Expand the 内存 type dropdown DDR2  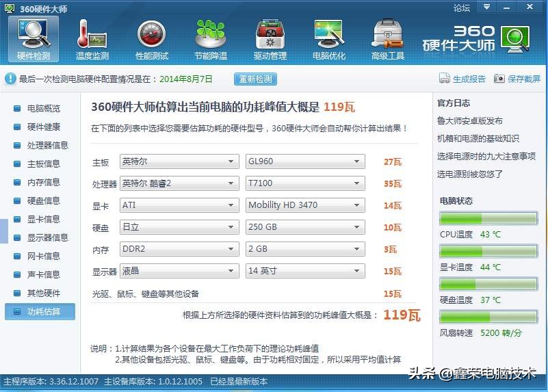tap(179, 249)
